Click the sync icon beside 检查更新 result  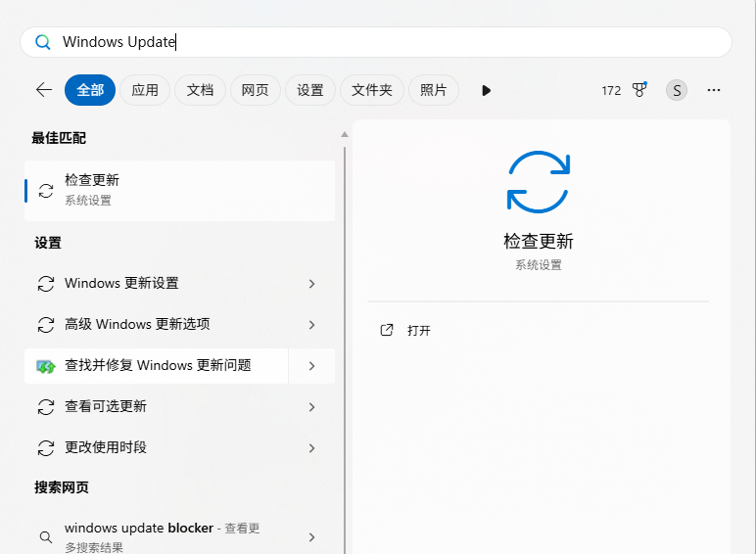pos(46,191)
